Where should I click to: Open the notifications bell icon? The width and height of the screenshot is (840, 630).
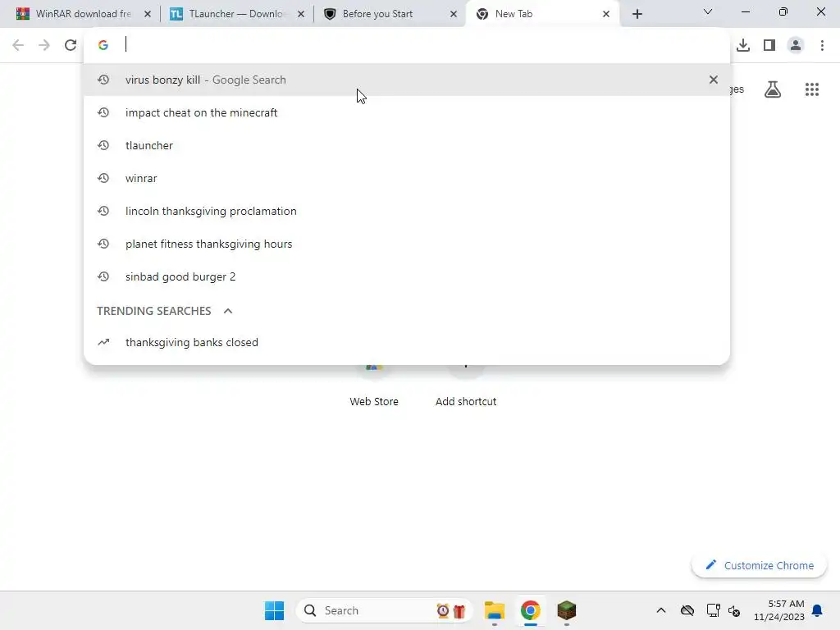pos(818,610)
